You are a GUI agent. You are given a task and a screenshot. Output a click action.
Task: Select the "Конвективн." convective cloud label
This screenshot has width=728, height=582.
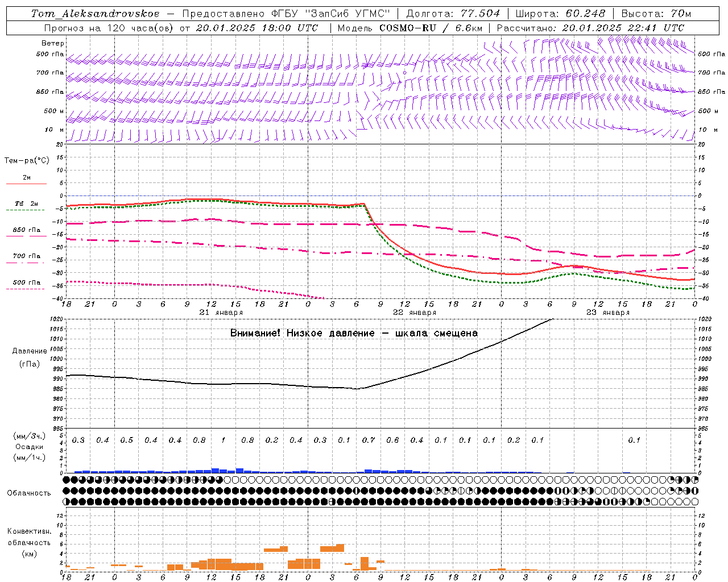[29, 531]
